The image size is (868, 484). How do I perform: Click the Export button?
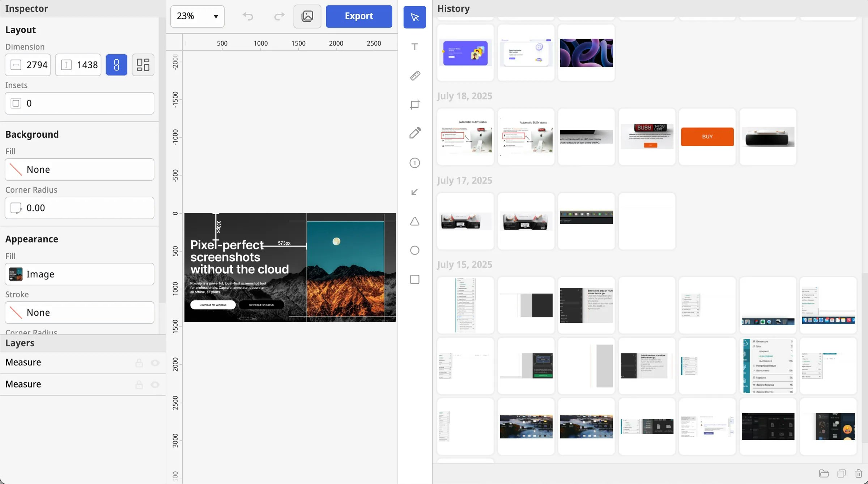point(358,16)
